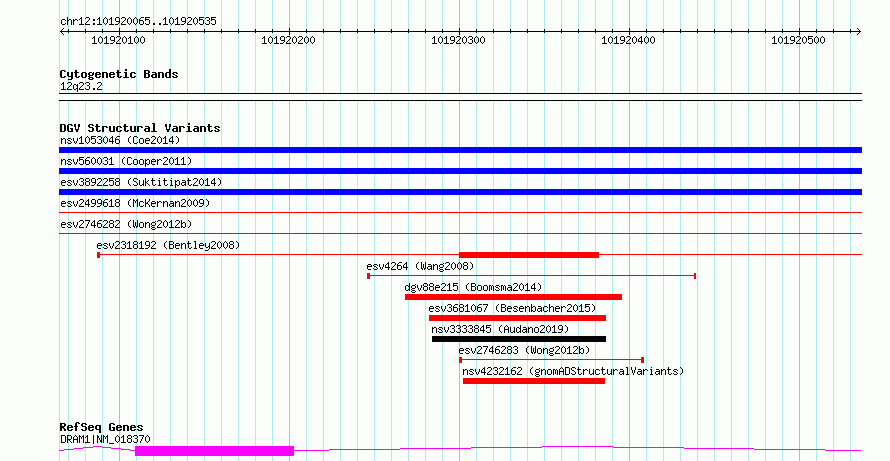Click the esv2318192 (Bentley2008) label
This screenshot has width=890, height=461.
coord(168,245)
